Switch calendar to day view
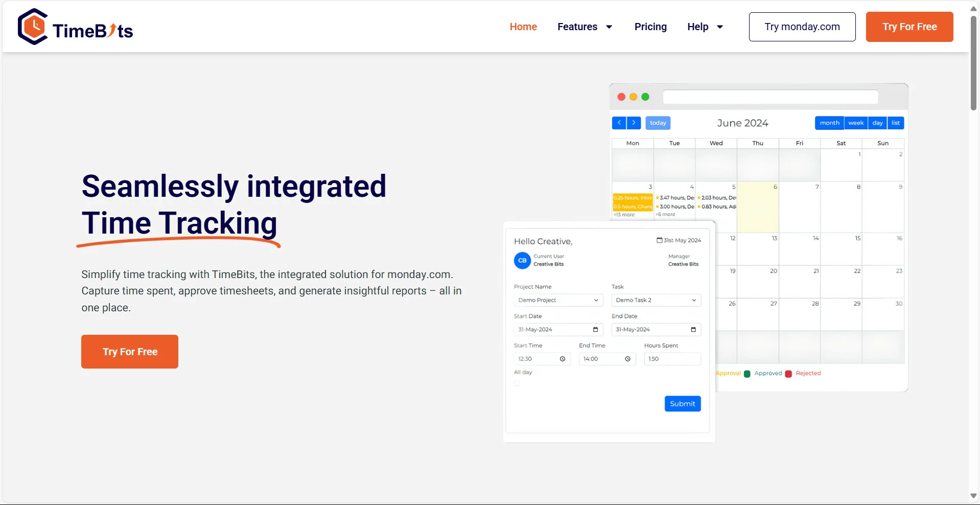Image resolution: width=980 pixels, height=505 pixels. pyautogui.click(x=877, y=123)
